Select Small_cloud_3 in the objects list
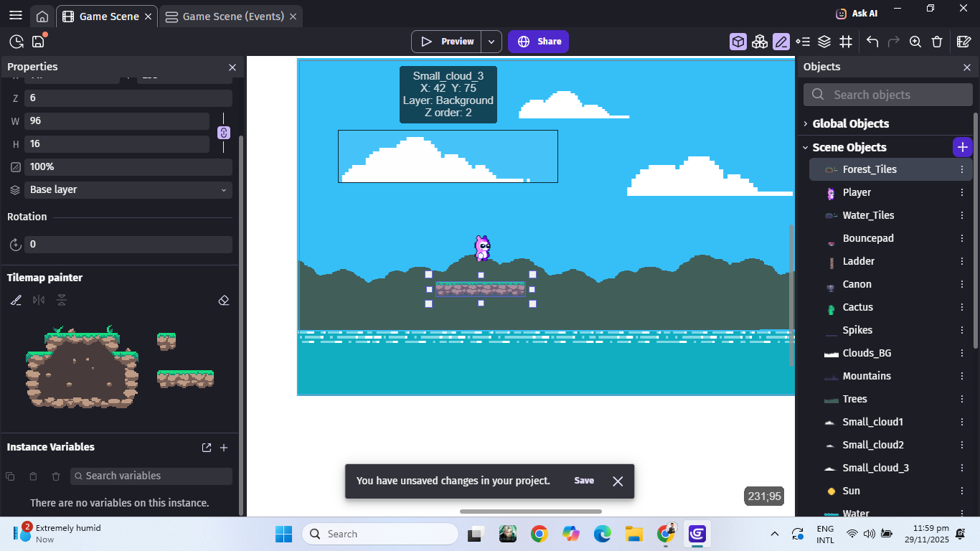Screen dimensions: 980x551 [875, 468]
